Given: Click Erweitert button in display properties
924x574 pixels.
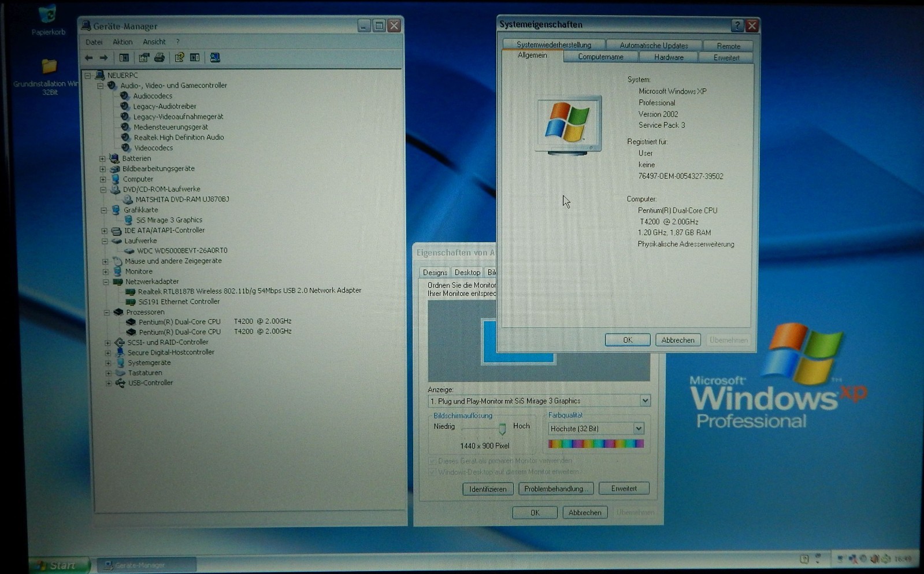Looking at the screenshot, I should coord(624,488).
